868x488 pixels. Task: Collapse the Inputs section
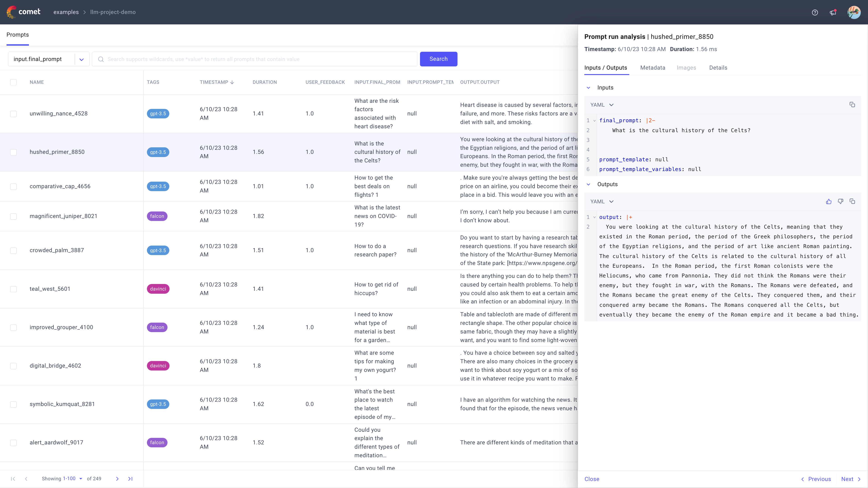pos(589,88)
